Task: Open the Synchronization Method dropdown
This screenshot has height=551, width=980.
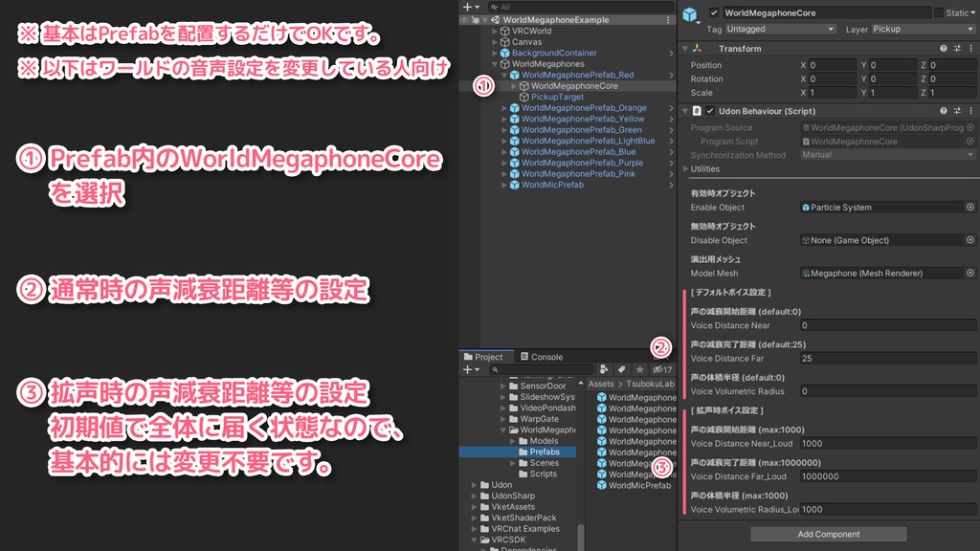Action: (886, 153)
